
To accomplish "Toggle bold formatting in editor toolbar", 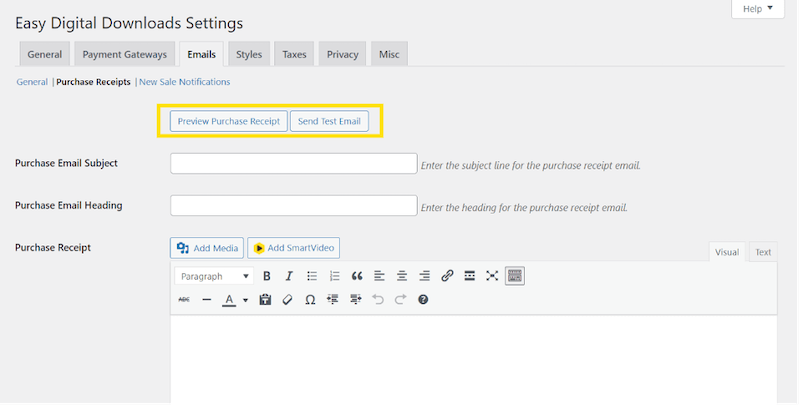I will coord(267,276).
